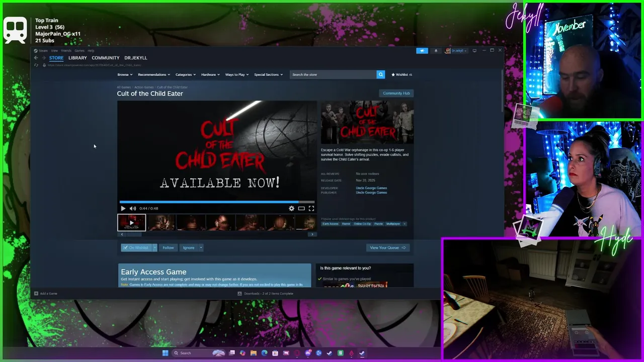
Task: Open the Downloads status at bottom
Action: (265, 294)
